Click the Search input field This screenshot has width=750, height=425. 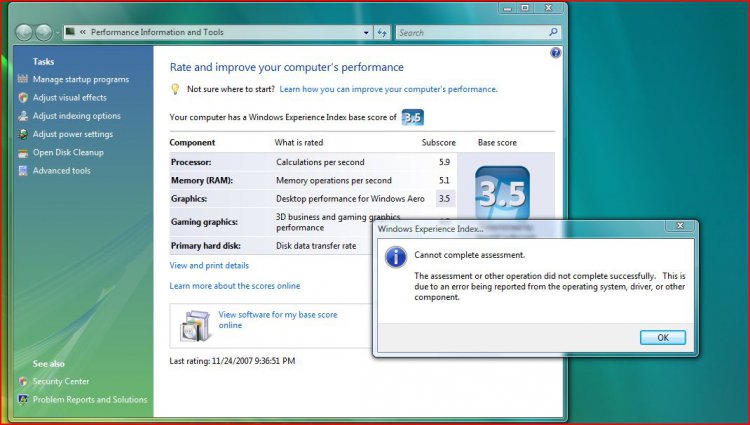pos(471,33)
